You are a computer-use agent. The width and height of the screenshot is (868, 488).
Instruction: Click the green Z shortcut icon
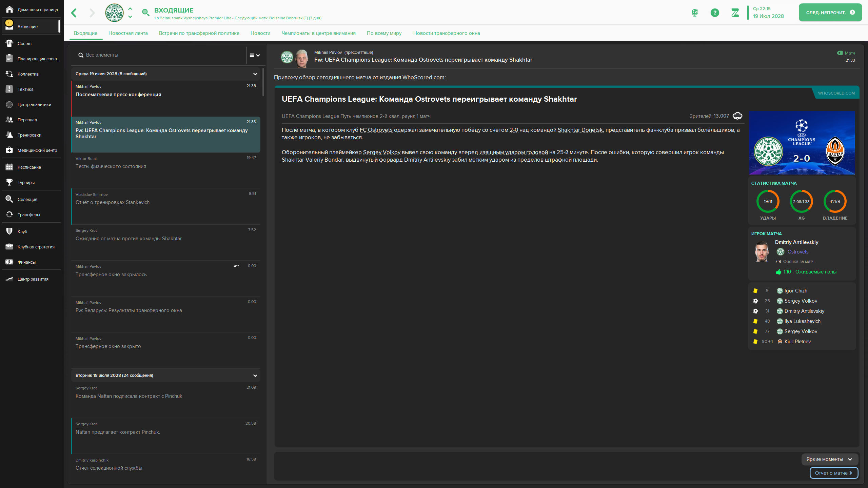pos(735,13)
